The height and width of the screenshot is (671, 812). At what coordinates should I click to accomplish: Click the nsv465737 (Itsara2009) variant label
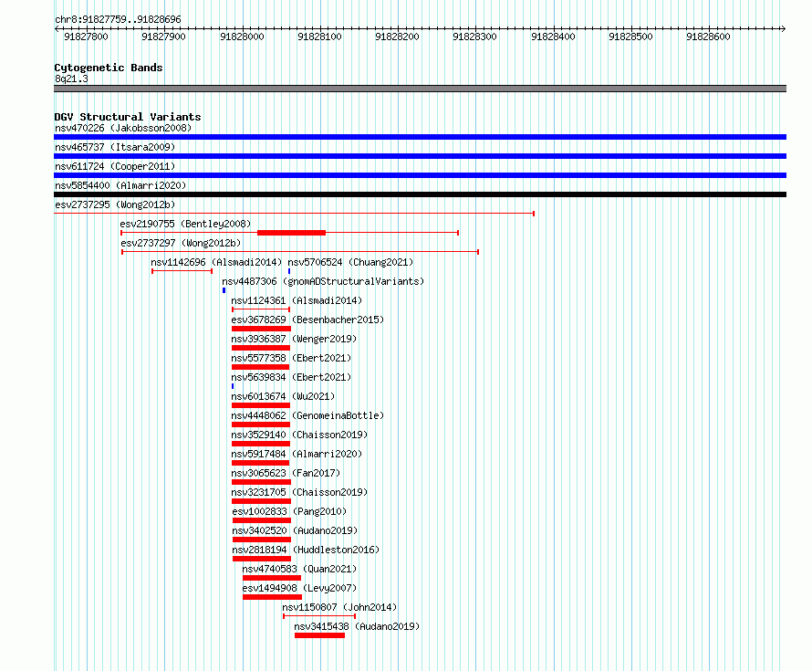point(115,147)
